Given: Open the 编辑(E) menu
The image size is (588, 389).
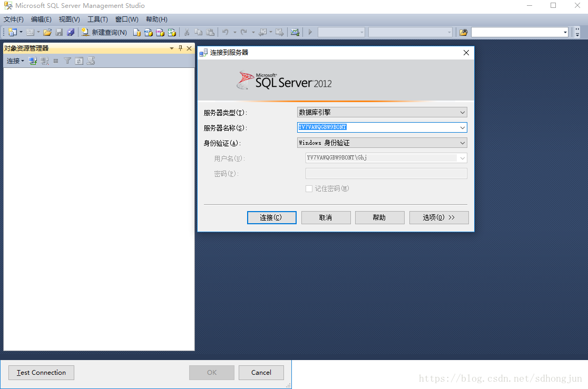Looking at the screenshot, I should coord(41,19).
